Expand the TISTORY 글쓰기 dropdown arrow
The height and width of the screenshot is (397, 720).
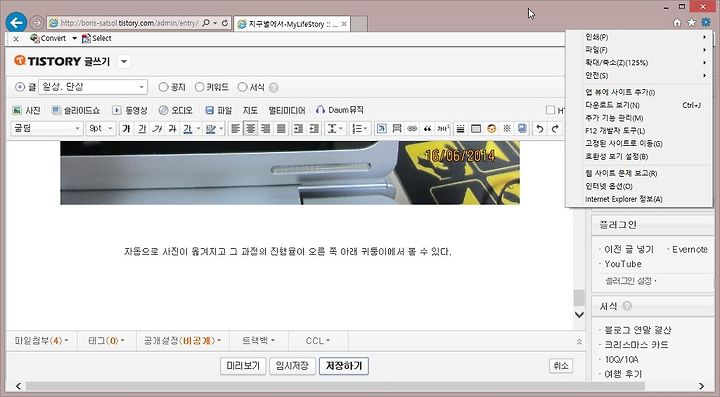pyautogui.click(x=124, y=62)
